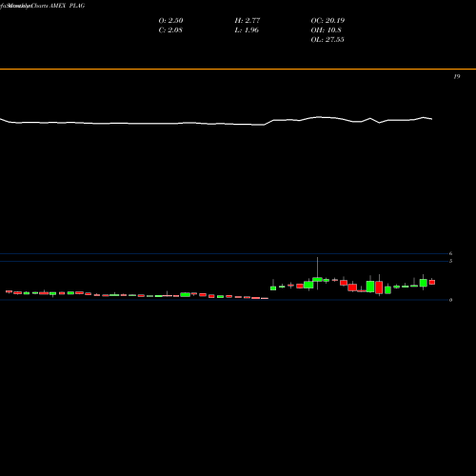The width and height of the screenshot is (476, 476).
Task: Click the '0' price axis label
Action: pyautogui.click(x=450, y=300)
